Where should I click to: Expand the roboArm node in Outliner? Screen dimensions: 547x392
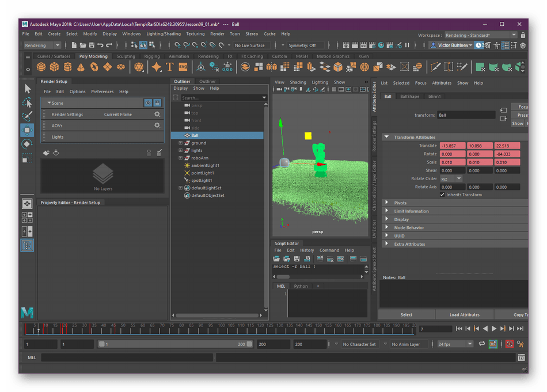tap(180, 158)
